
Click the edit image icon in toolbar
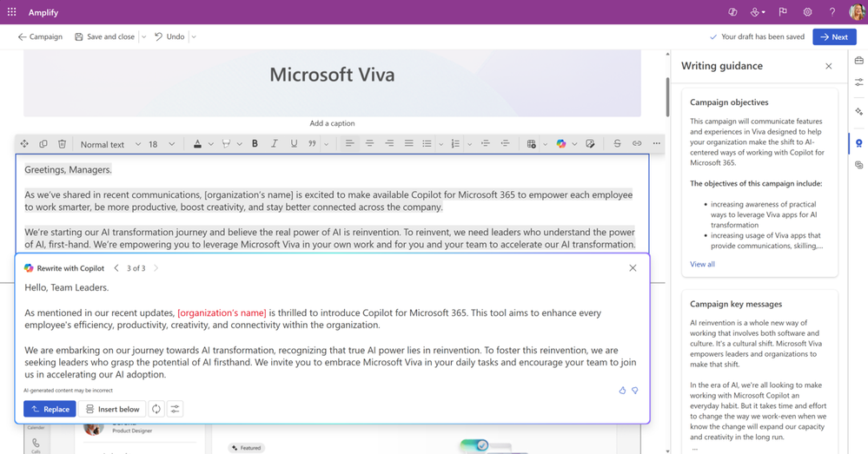coord(590,144)
